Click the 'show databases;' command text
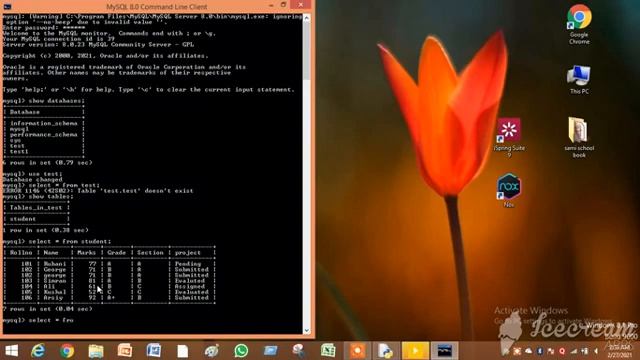This screenshot has width=640, height=360. (56, 101)
